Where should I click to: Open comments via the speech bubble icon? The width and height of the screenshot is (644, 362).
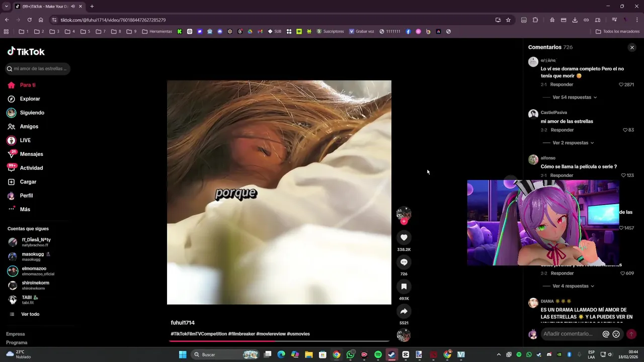click(404, 262)
